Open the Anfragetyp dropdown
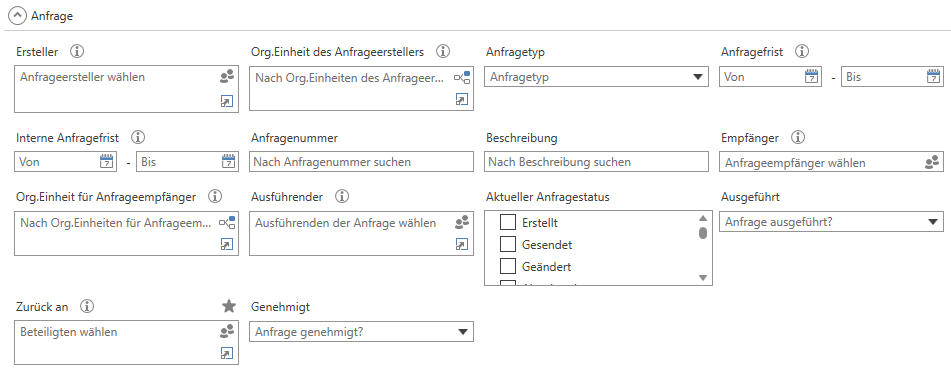 click(x=596, y=77)
